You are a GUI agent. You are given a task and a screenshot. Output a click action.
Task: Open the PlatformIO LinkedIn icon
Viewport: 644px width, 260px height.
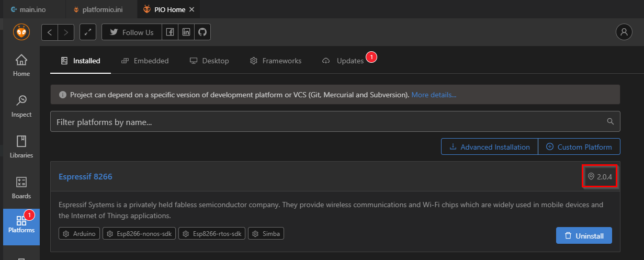pos(186,32)
